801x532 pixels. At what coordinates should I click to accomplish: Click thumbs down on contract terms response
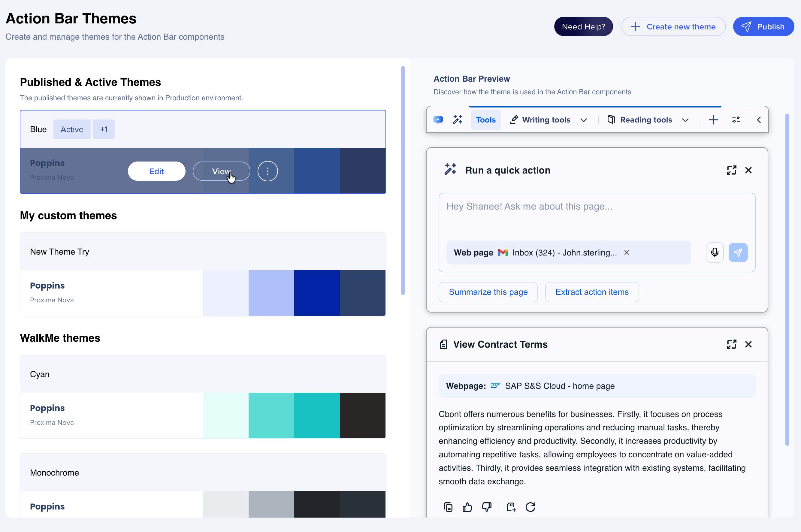point(486,507)
